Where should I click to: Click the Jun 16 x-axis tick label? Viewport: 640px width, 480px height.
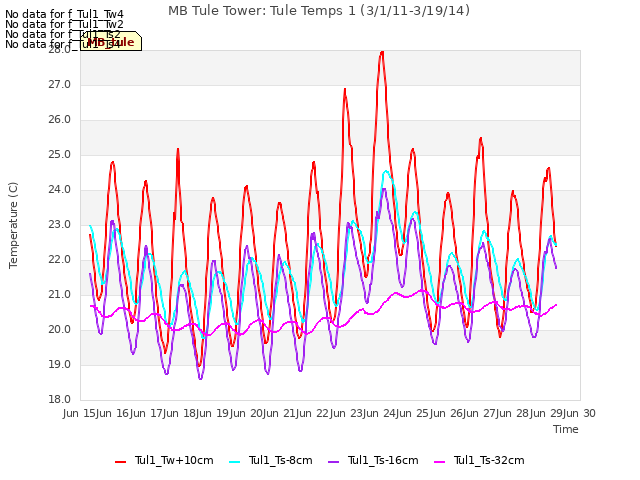click(113, 413)
